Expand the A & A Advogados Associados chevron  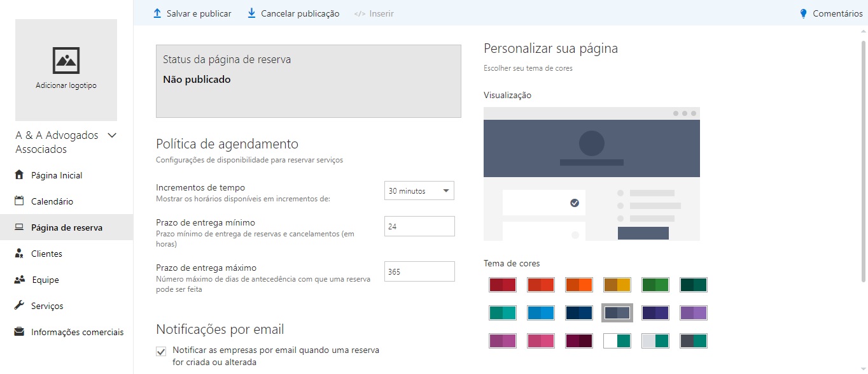pyautogui.click(x=111, y=135)
